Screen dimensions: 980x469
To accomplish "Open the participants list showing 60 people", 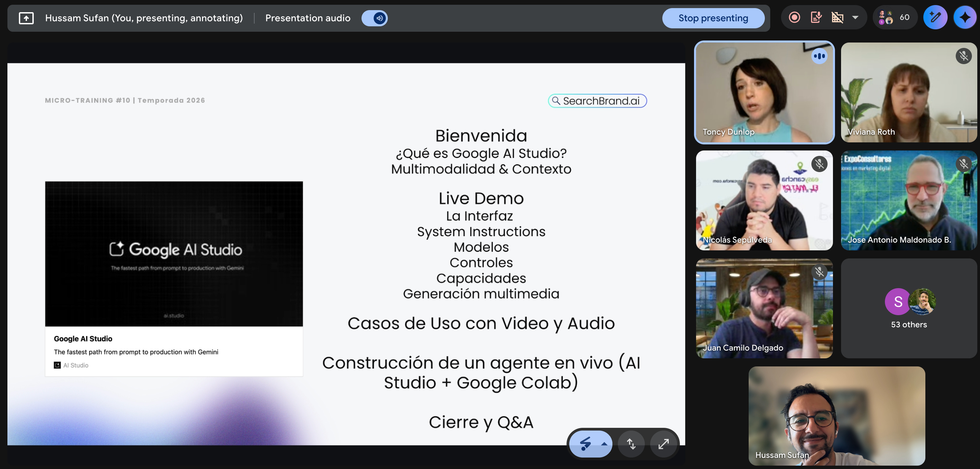I will 894,18.
